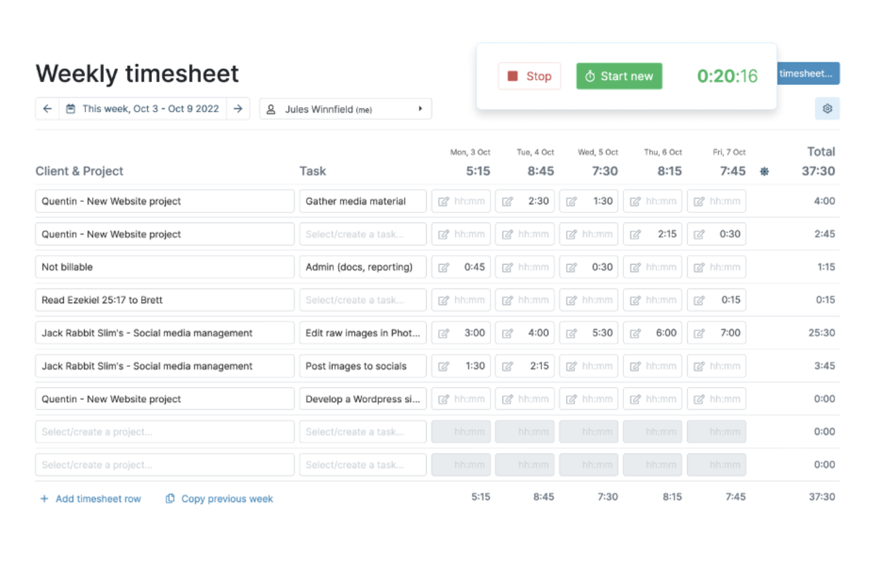Image resolution: width=882 pixels, height=588 pixels.
Task: Click the Client & Project column header
Action: pyautogui.click(x=79, y=172)
